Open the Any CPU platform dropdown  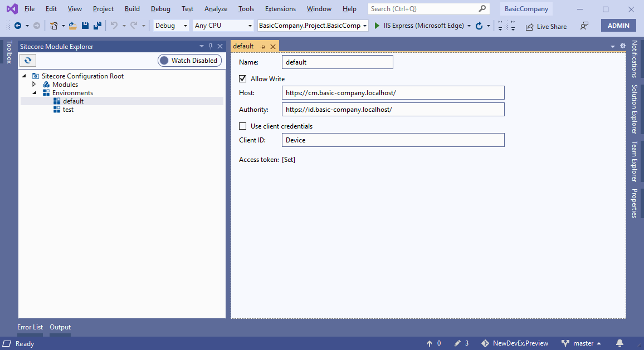[x=223, y=26]
